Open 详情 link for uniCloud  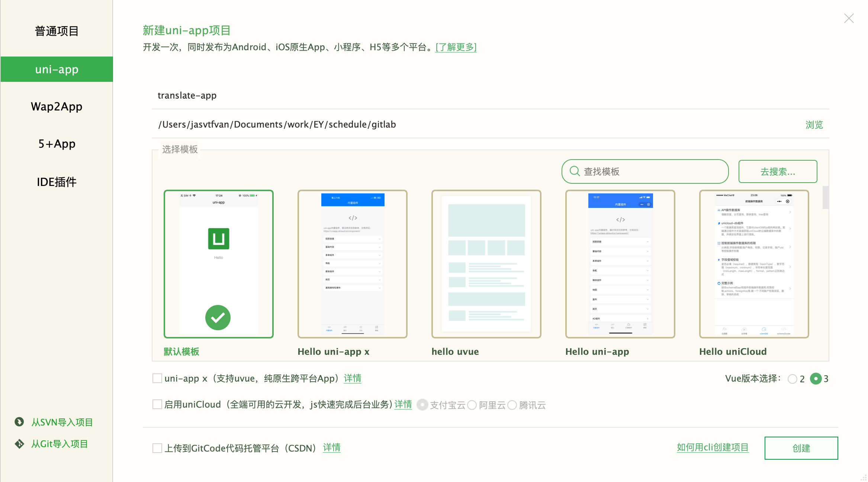pyautogui.click(x=403, y=404)
